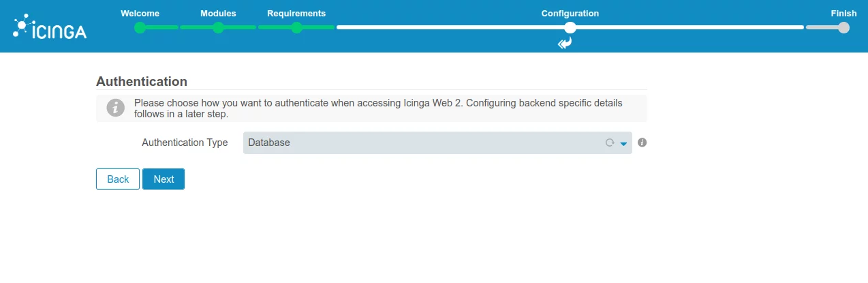
Task: Click the green Welcome step circle
Action: coord(140,28)
